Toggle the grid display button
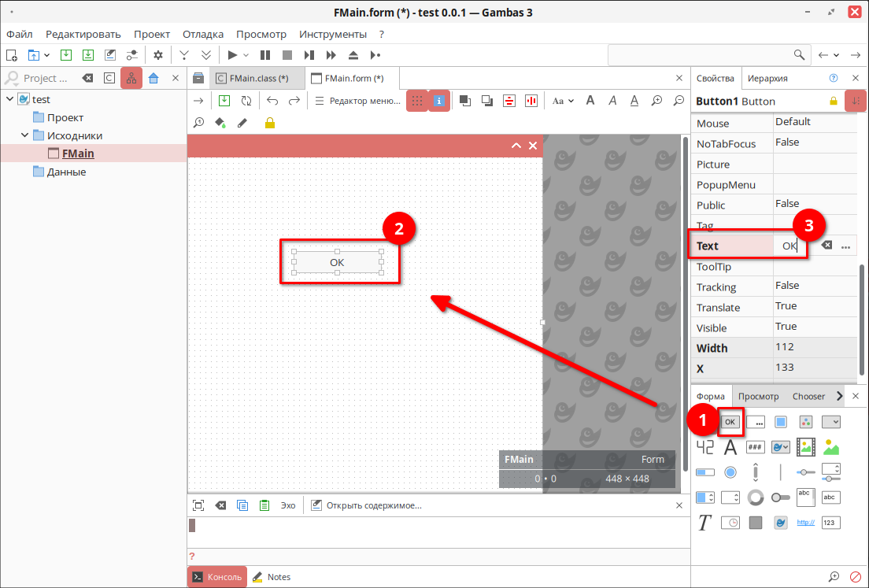 tap(417, 101)
